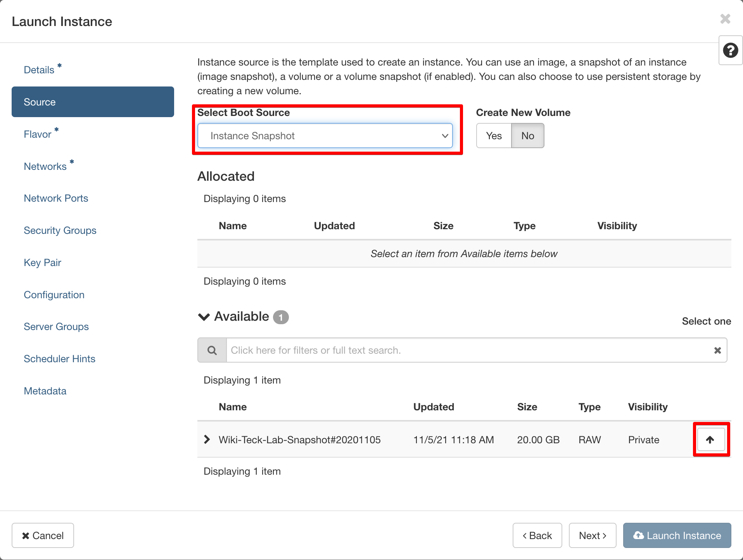
Task: Go to the Networks step
Action: tap(45, 166)
